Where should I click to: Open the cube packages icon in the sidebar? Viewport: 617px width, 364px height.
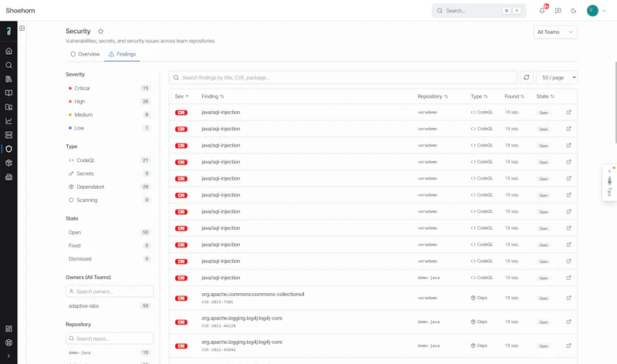[x=8, y=163]
